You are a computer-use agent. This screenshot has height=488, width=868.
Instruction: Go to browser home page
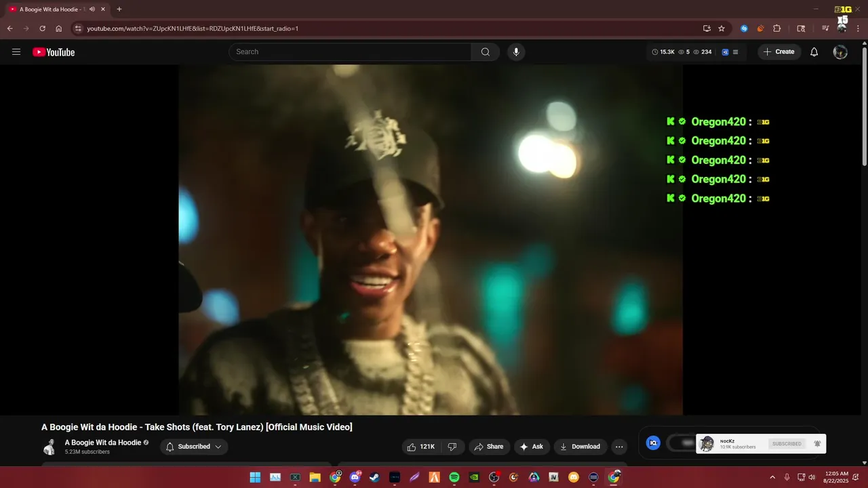click(x=59, y=28)
